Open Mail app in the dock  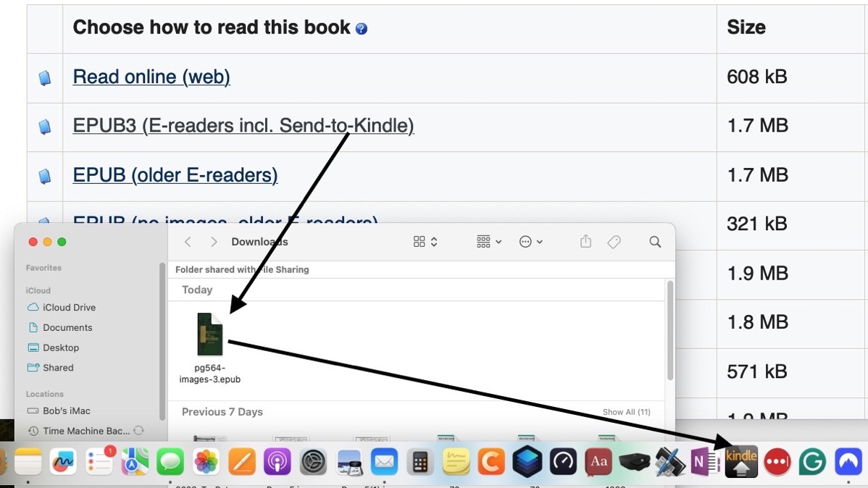click(384, 462)
